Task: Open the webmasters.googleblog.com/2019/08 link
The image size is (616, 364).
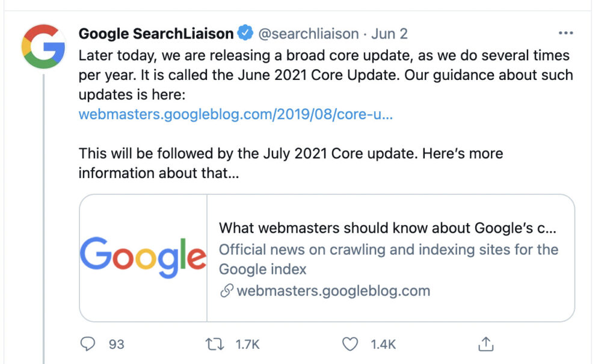Action: pos(235,114)
